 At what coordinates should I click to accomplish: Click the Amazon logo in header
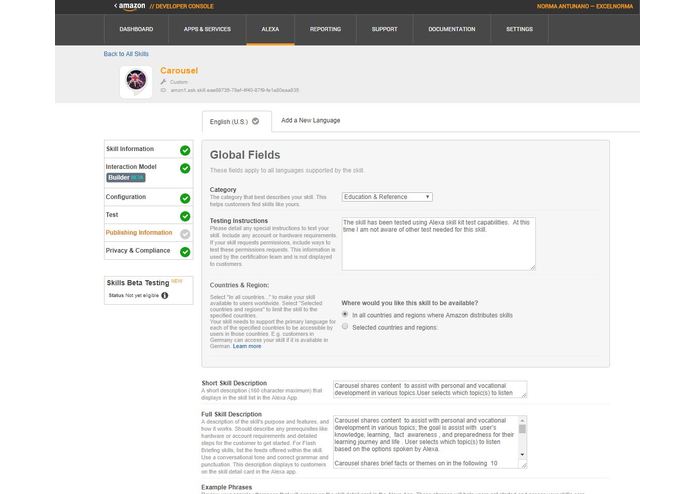pos(130,6)
